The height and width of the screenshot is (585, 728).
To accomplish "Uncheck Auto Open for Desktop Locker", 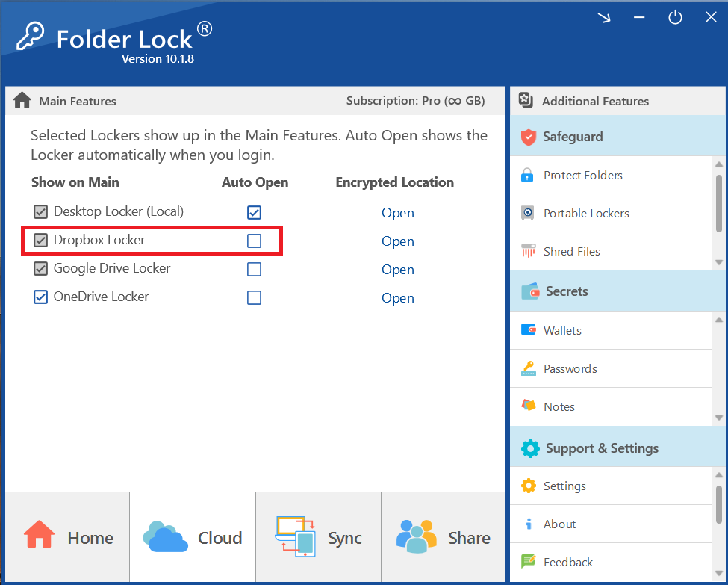I will click(x=254, y=212).
